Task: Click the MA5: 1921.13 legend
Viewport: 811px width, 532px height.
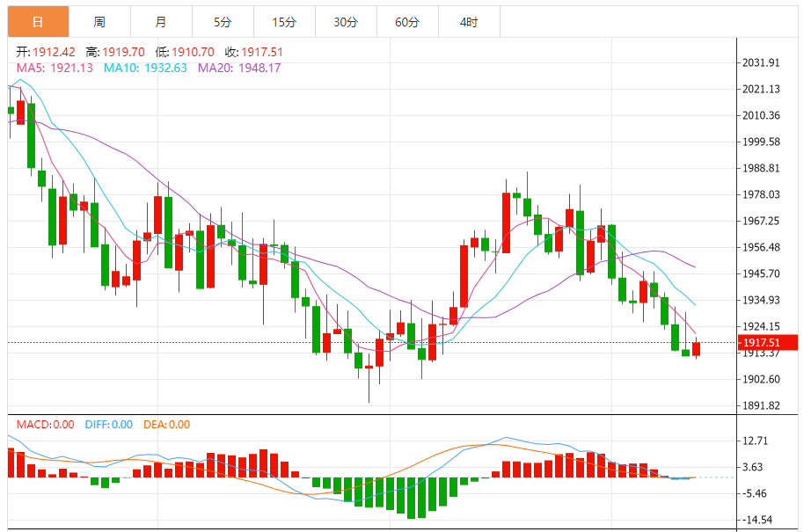Action: click(55, 68)
